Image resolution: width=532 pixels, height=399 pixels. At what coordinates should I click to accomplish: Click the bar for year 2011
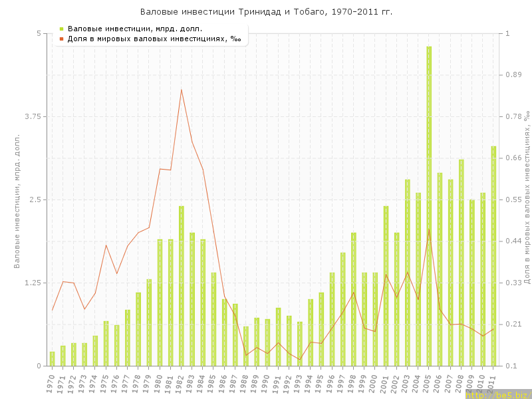point(493,256)
